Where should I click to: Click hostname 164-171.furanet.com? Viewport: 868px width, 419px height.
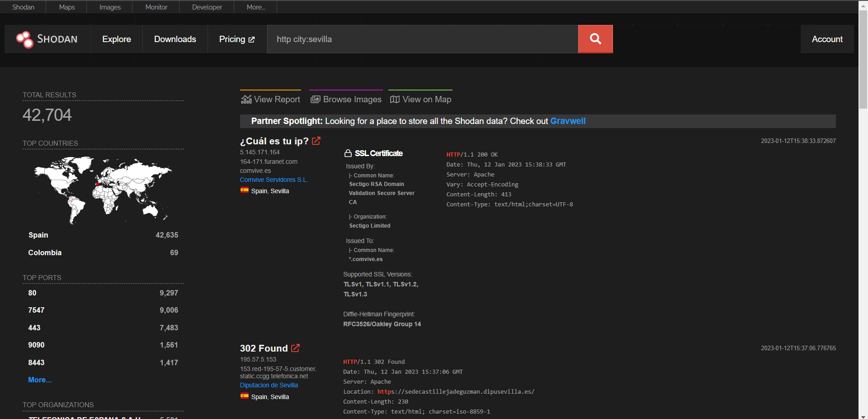pos(269,162)
